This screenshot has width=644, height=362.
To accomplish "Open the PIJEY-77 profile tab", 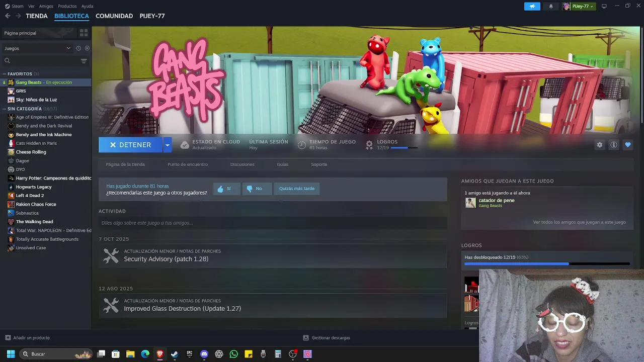I will click(152, 16).
